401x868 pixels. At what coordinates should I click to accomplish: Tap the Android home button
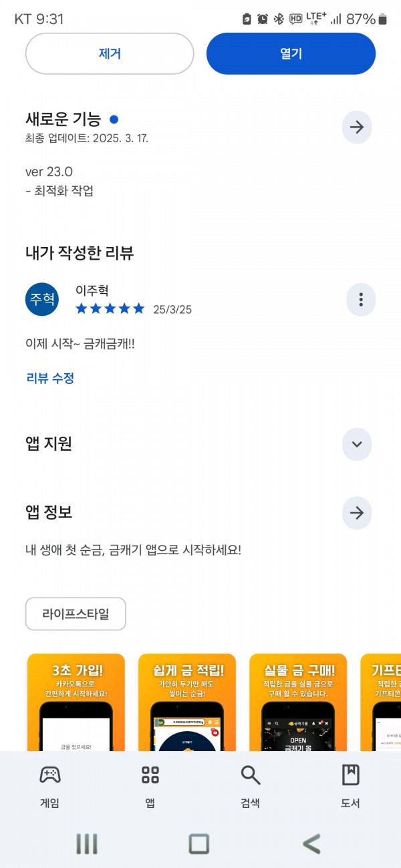pos(199,845)
